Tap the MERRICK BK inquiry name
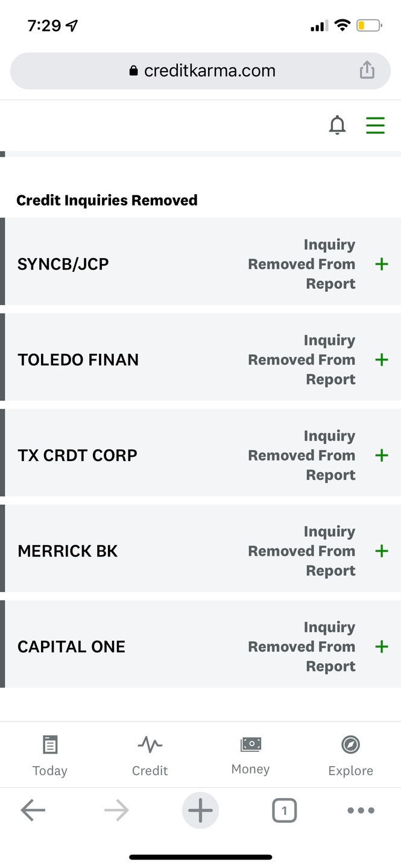 click(x=68, y=551)
